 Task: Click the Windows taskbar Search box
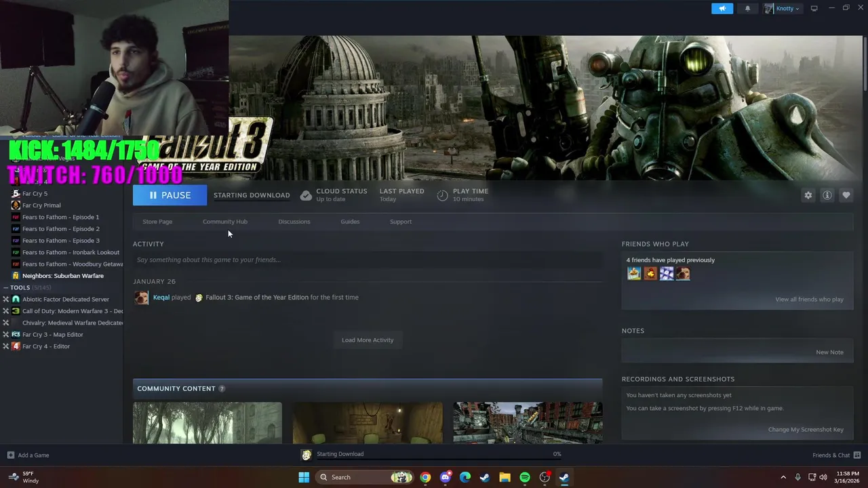(x=365, y=477)
